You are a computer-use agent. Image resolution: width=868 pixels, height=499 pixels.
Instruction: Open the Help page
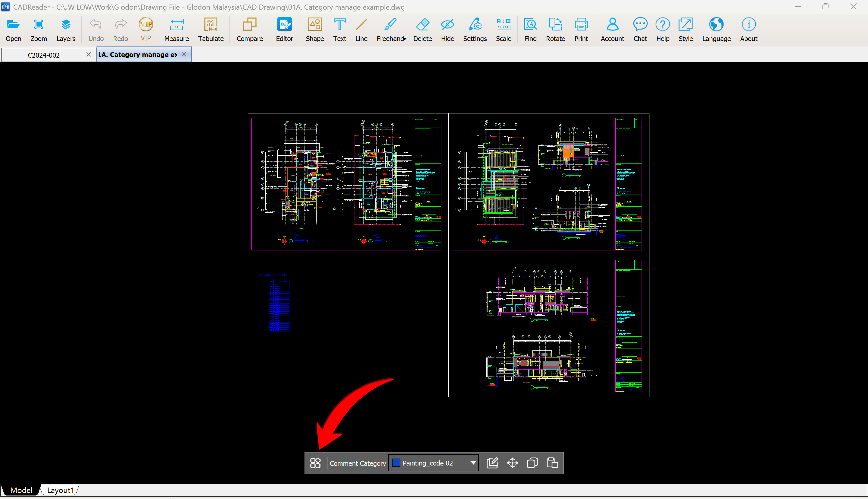[663, 30]
